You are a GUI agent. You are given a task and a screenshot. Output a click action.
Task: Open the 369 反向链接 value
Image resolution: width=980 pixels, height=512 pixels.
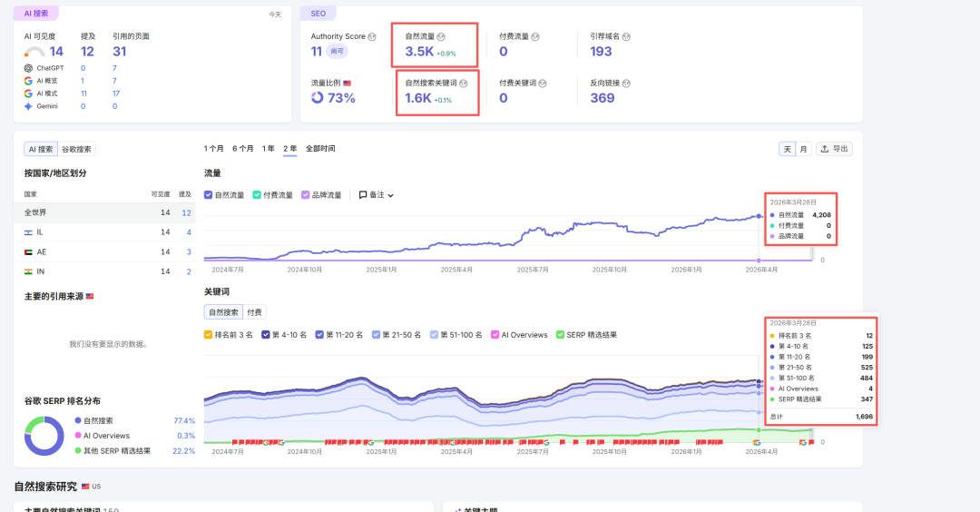(x=603, y=97)
